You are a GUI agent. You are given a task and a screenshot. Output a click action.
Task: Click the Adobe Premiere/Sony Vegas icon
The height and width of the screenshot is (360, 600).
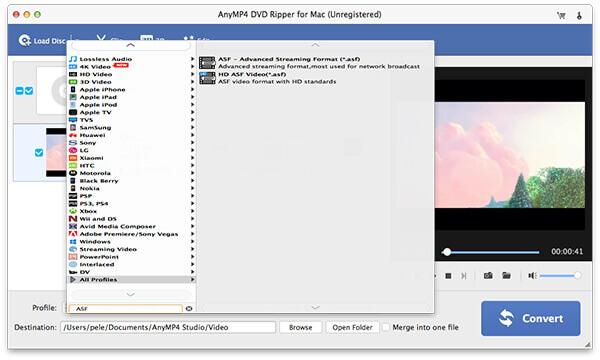coord(73,234)
